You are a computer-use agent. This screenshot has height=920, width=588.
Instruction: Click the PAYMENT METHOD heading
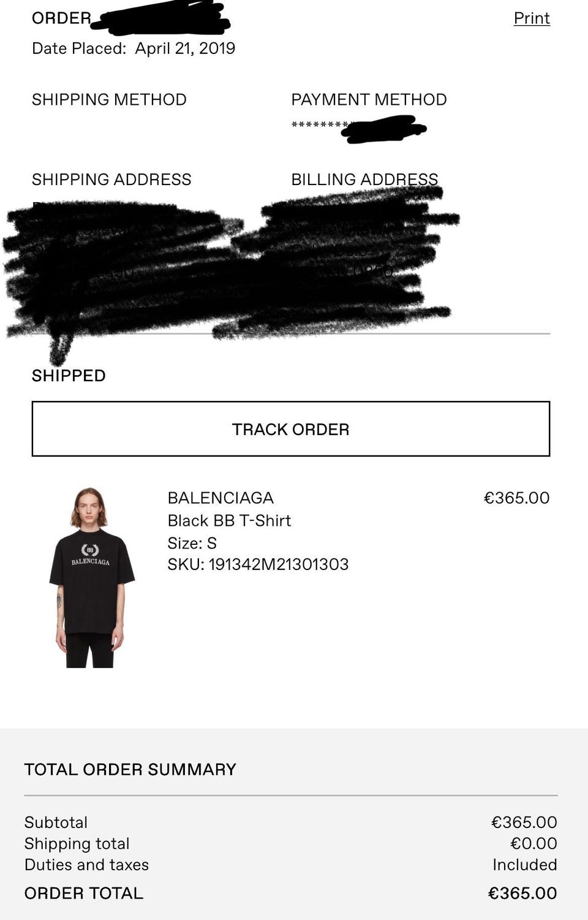pos(369,99)
